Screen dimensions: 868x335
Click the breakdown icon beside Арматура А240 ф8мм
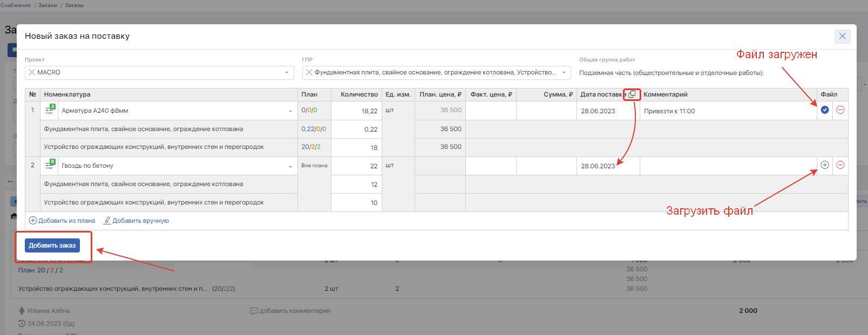pyautogui.click(x=50, y=110)
